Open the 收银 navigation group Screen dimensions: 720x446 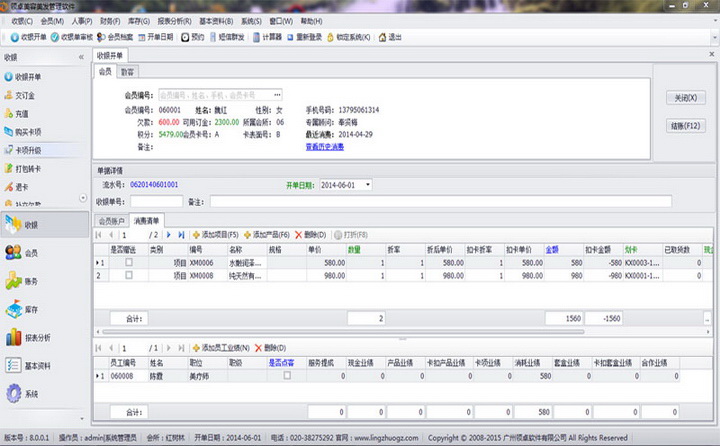coord(45,225)
